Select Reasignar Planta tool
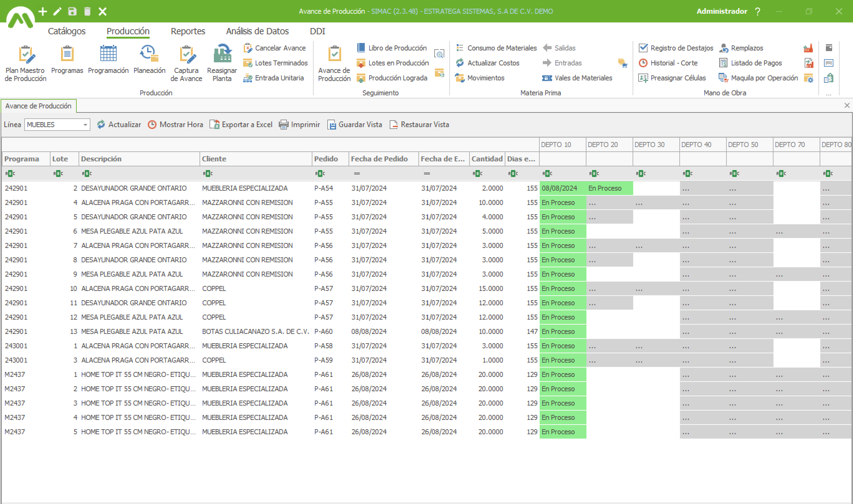The width and height of the screenshot is (853, 504). tap(222, 63)
